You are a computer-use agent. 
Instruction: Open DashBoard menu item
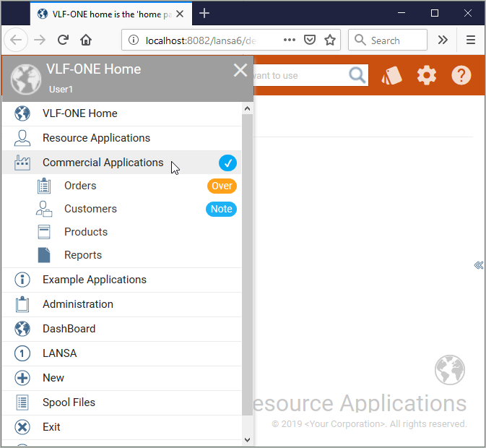[x=121, y=329]
